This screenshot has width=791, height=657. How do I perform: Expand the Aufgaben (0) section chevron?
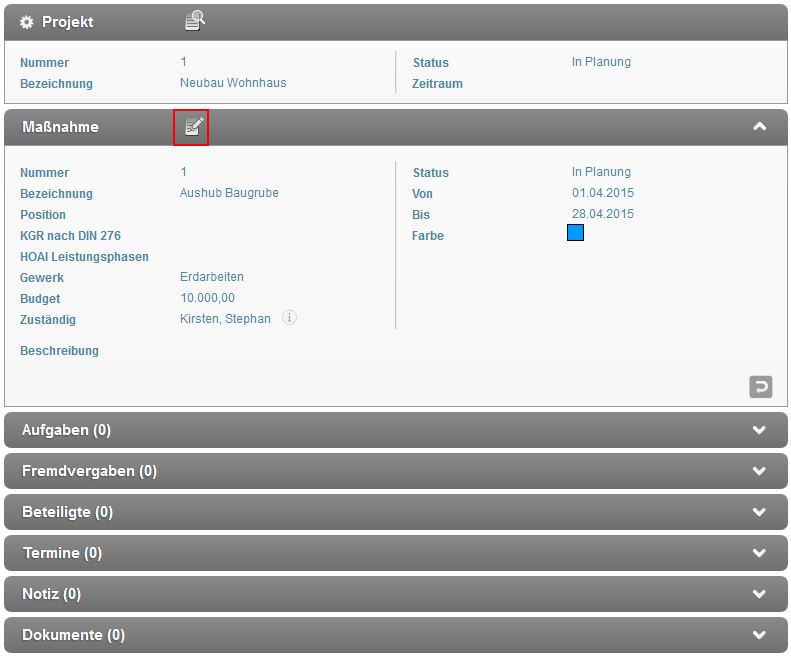759,430
